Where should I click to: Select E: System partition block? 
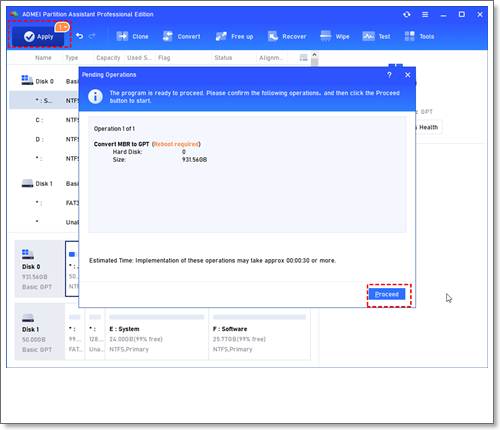(157, 333)
